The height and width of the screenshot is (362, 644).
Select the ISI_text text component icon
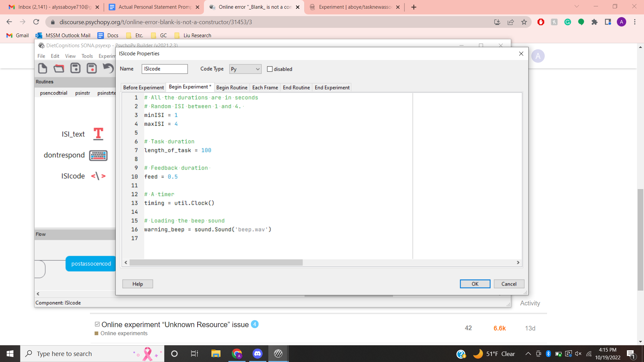pyautogui.click(x=98, y=134)
